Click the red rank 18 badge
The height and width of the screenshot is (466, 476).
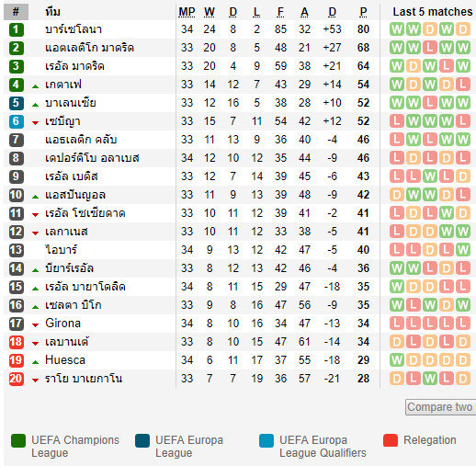(x=17, y=342)
